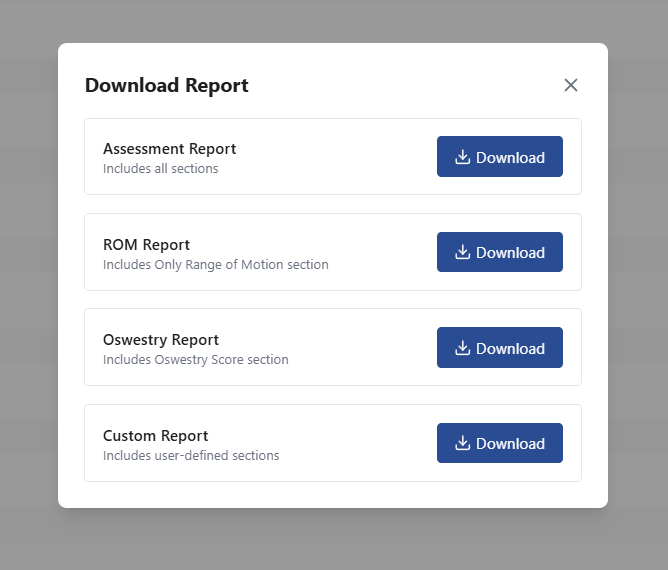Image resolution: width=668 pixels, height=570 pixels.
Task: Click 'Includes Only Range of Motion section' text
Action: click(x=215, y=265)
